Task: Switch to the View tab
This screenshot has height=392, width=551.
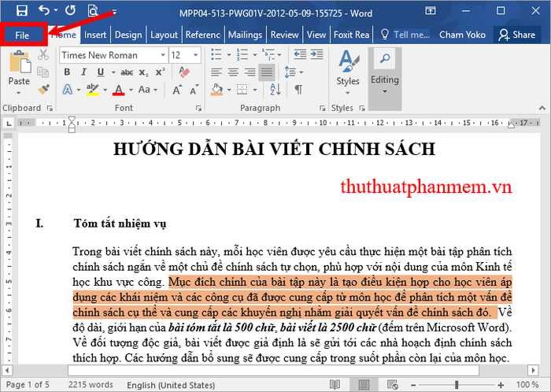Action: [316, 35]
